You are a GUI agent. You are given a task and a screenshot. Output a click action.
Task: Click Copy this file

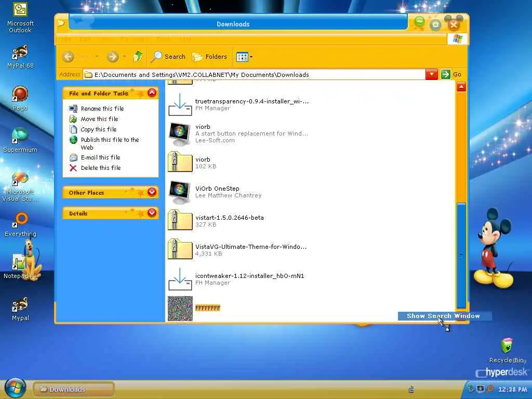tap(98, 129)
